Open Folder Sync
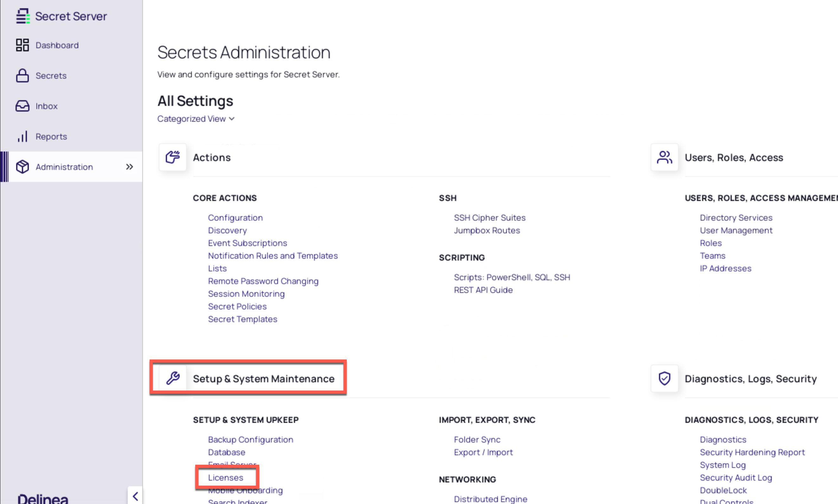This screenshot has height=504, width=838. click(x=477, y=439)
